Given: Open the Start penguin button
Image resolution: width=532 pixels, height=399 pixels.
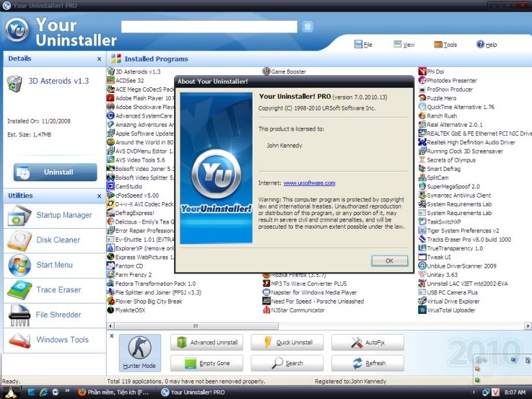Looking at the screenshot, I should click(11, 393).
